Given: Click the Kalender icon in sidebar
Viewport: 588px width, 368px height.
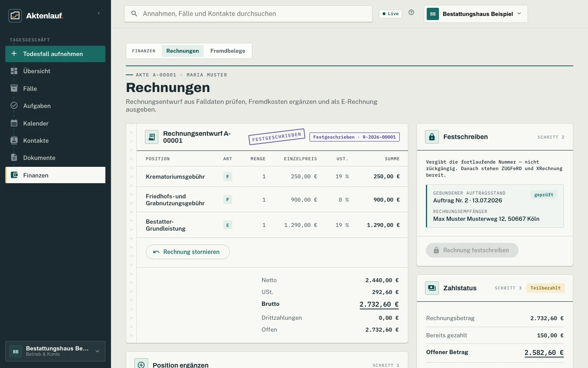Looking at the screenshot, I should pyautogui.click(x=14, y=123).
